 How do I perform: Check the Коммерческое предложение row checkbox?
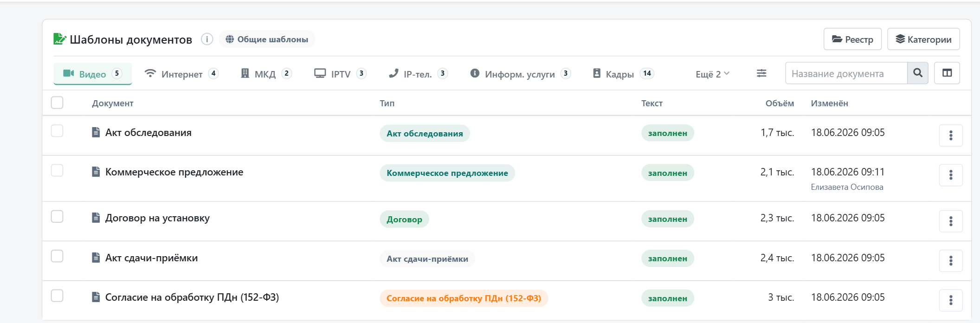point(57,170)
